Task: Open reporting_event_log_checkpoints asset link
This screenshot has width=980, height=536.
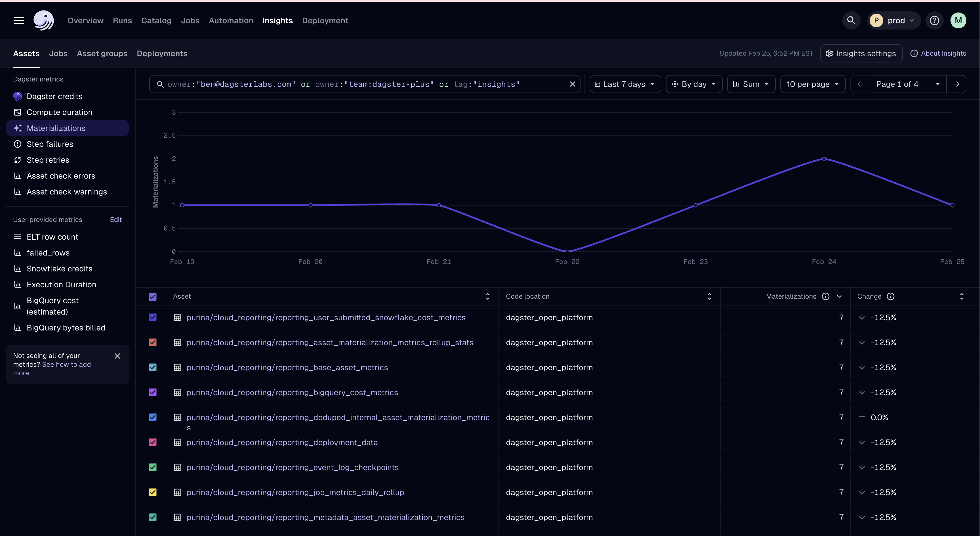Action: point(293,468)
